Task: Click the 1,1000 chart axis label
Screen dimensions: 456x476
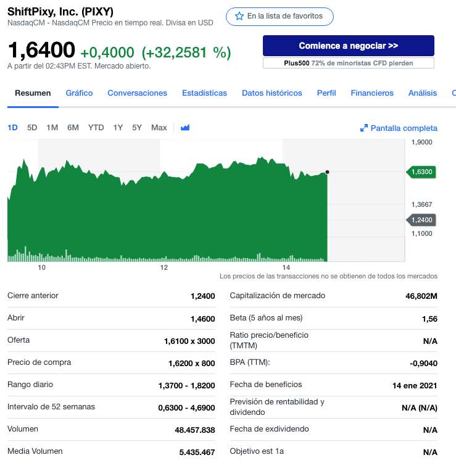Action: [x=421, y=233]
